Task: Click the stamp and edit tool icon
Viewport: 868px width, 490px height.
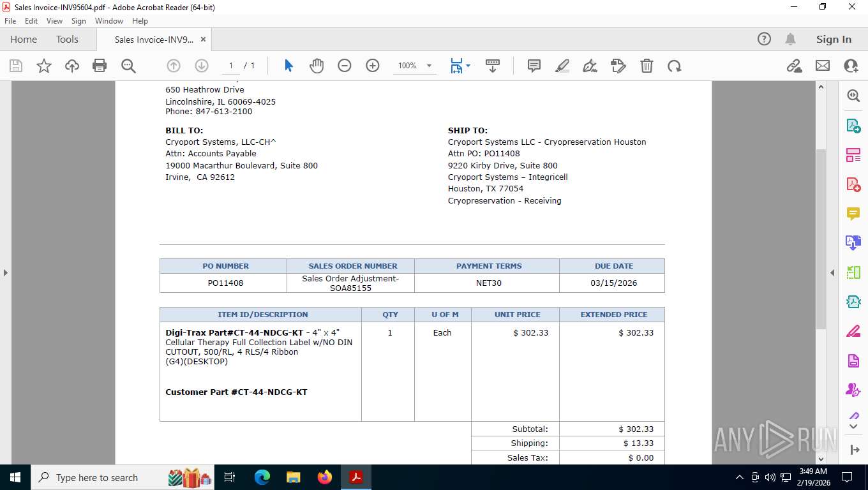Action: (x=618, y=66)
